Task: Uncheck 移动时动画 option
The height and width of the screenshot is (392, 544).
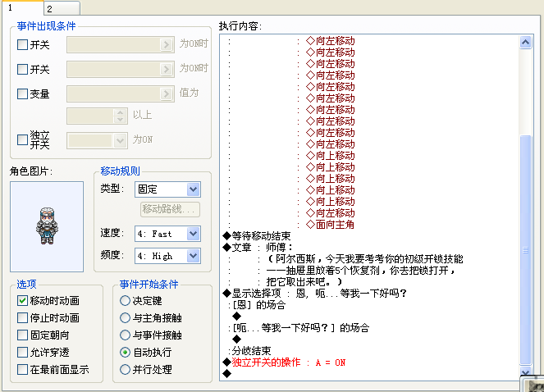Action: click(22, 300)
